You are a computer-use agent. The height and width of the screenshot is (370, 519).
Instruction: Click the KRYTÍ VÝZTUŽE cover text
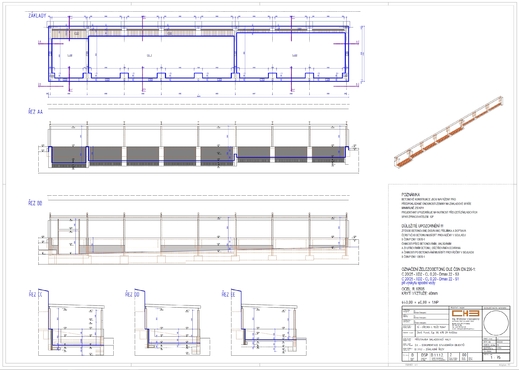(419, 294)
